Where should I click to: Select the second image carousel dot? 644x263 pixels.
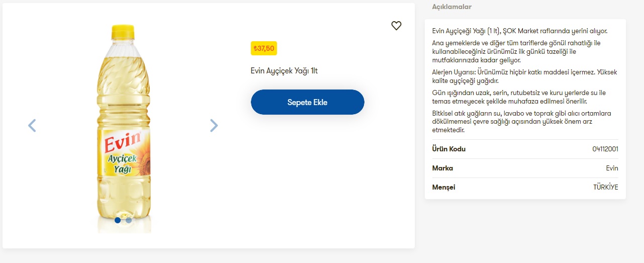point(129,220)
